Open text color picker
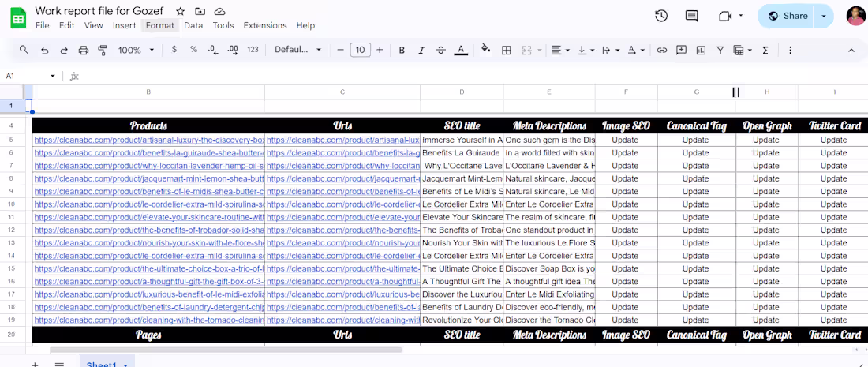This screenshot has height=367, width=868. (x=461, y=51)
